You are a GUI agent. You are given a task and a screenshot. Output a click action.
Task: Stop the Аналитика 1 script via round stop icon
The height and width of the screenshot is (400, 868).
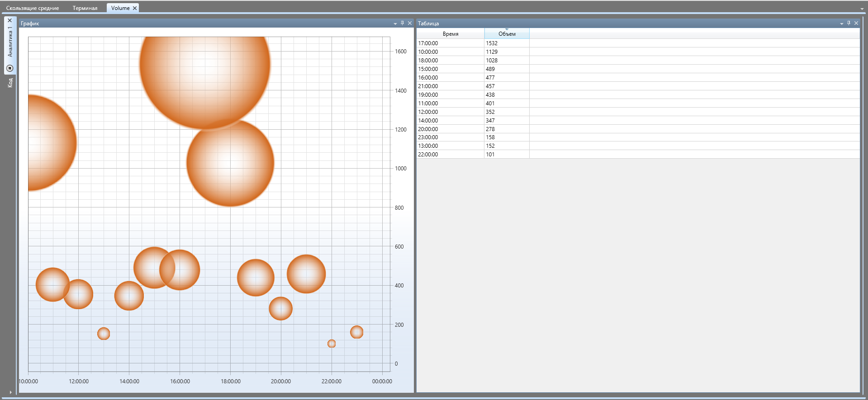tap(10, 68)
